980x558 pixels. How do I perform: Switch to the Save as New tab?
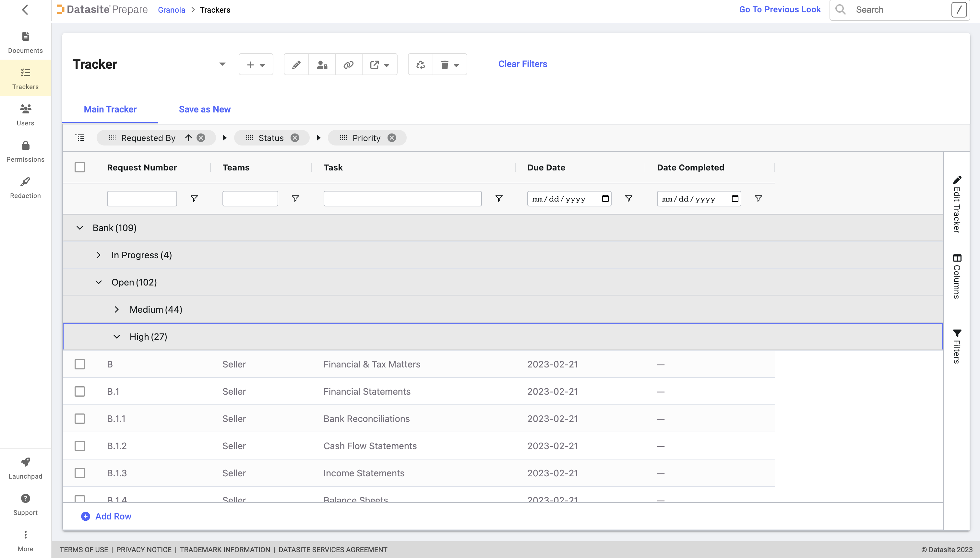pos(204,110)
